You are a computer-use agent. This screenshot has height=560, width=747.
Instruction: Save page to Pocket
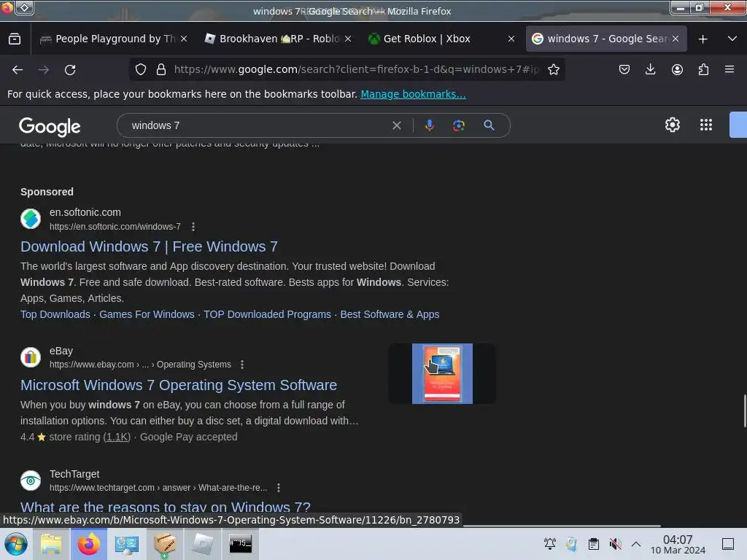[x=624, y=69]
